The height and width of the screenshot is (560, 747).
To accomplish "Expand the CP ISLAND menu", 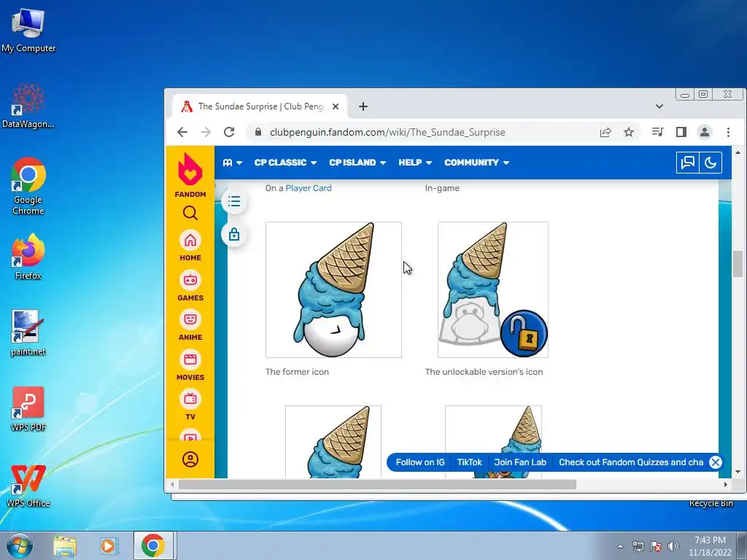I will [x=357, y=163].
